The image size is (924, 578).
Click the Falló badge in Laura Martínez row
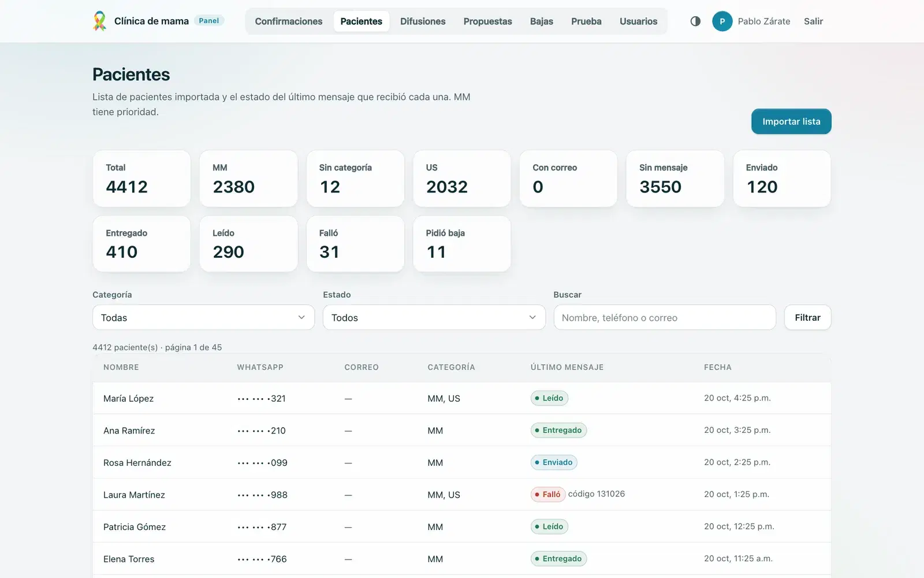tap(547, 494)
